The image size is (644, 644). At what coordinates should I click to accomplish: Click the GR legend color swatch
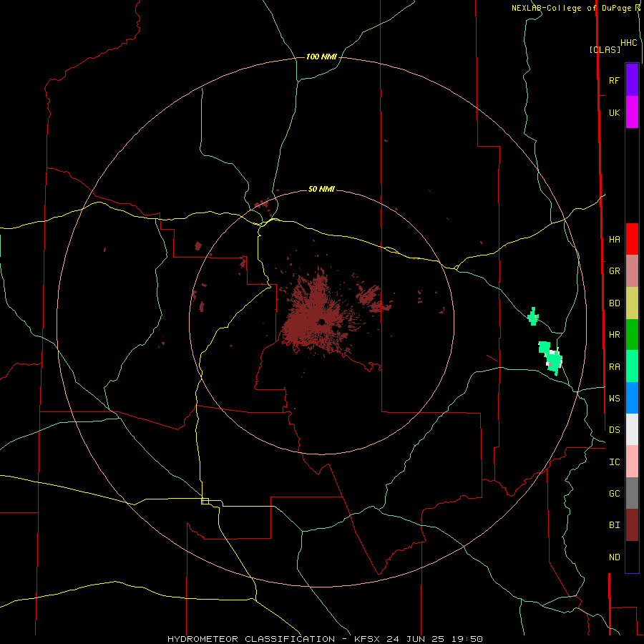click(x=632, y=271)
